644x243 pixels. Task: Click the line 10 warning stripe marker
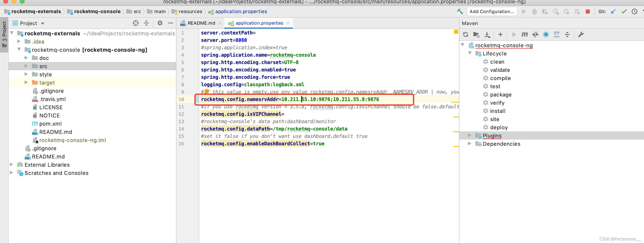coord(456,102)
